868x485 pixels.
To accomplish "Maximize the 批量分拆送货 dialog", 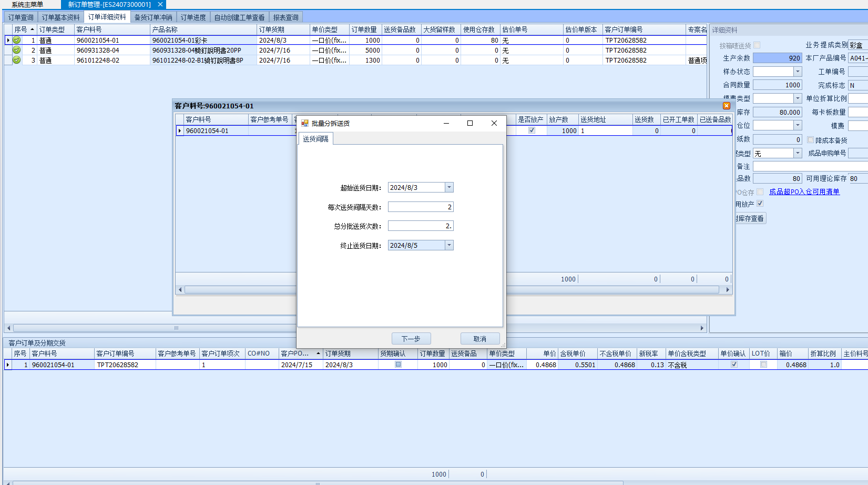I will (470, 123).
